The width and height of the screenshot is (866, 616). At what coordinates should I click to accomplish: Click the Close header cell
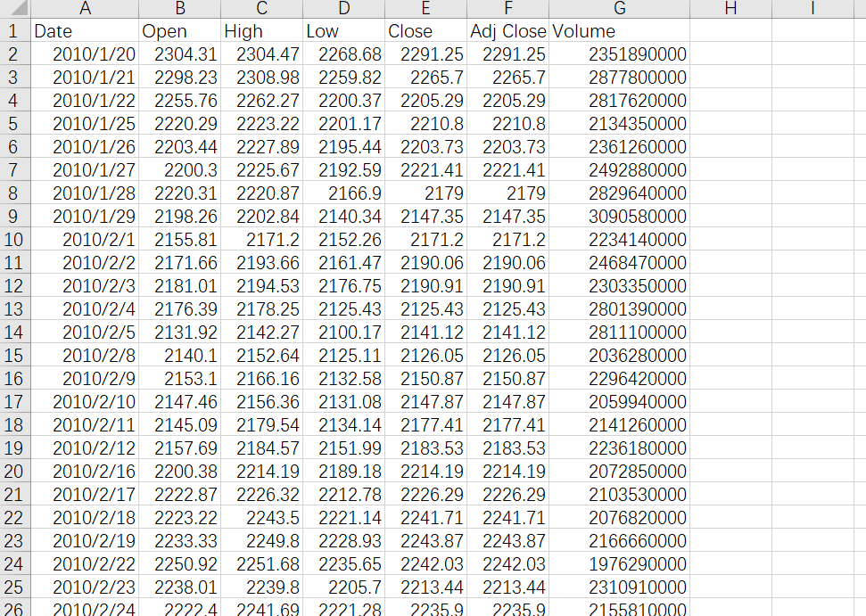[425, 31]
